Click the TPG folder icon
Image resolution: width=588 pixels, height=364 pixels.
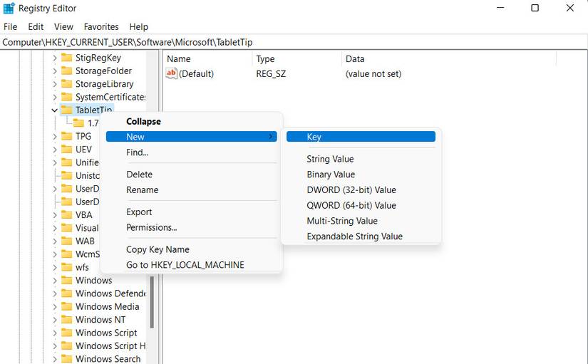coord(66,136)
